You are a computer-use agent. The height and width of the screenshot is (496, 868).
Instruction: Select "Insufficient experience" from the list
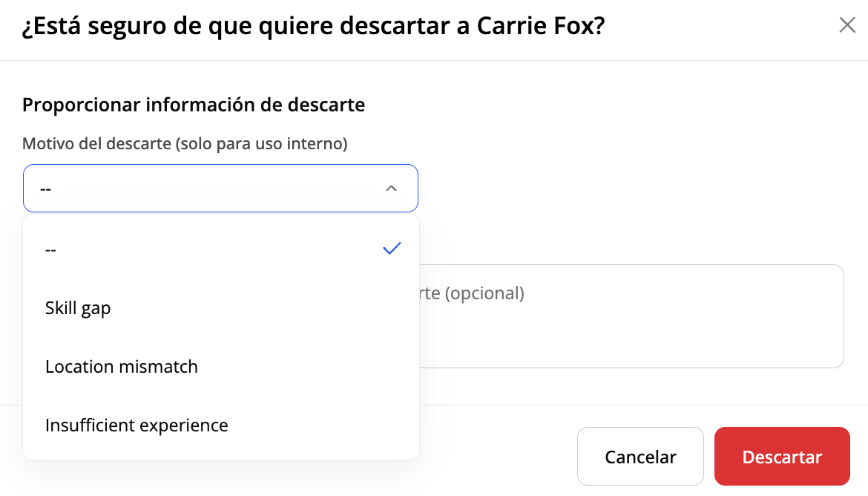(137, 425)
